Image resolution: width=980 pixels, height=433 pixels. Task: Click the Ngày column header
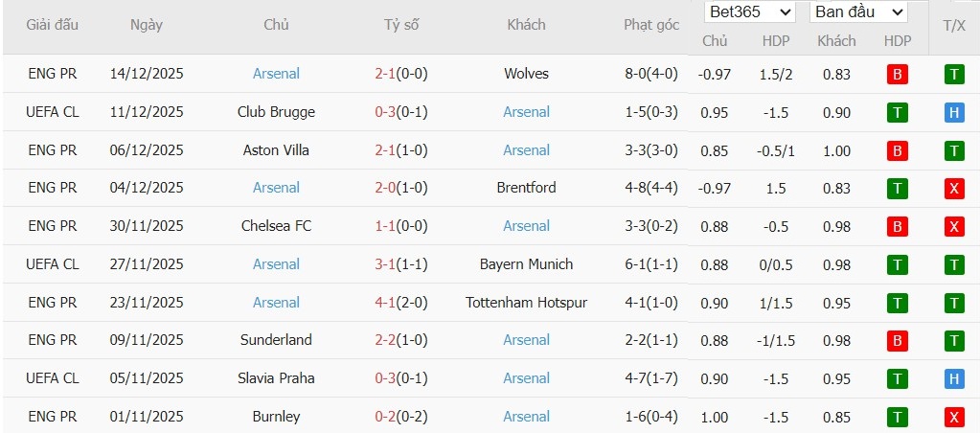coord(147,25)
